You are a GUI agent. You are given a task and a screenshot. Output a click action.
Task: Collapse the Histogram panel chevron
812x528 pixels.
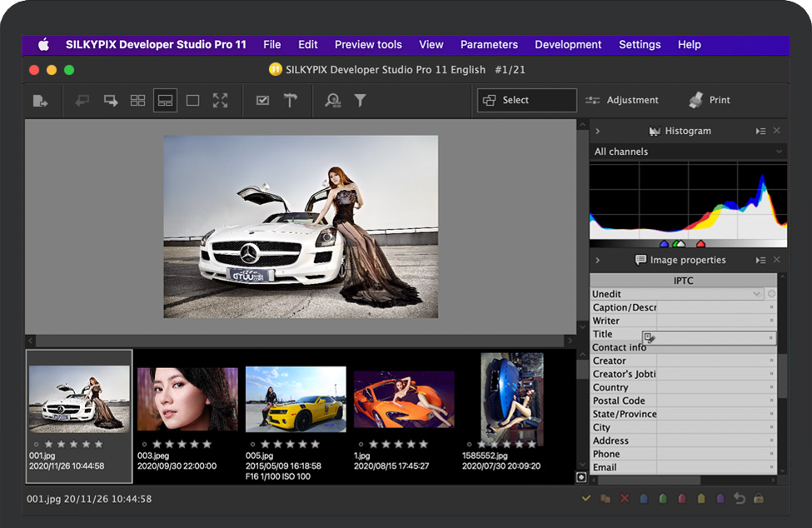[598, 132]
